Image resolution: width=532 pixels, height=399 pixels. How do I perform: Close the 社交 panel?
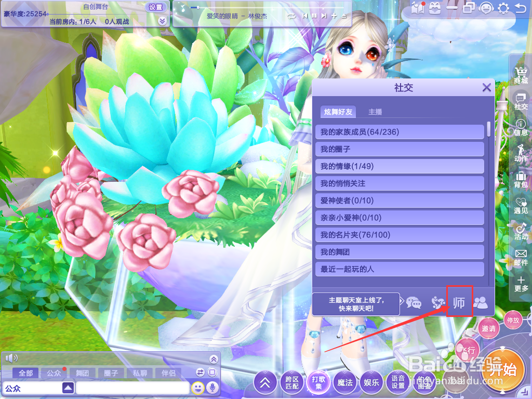point(486,87)
